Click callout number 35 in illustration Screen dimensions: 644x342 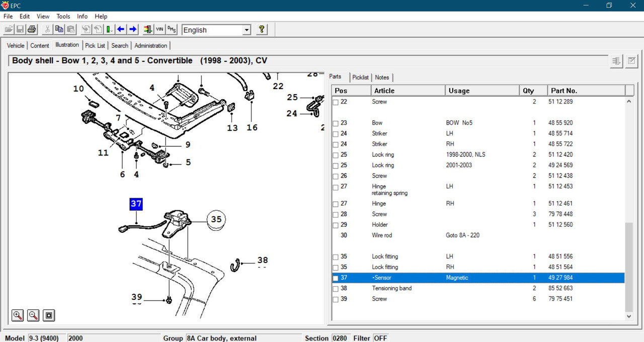(x=216, y=219)
